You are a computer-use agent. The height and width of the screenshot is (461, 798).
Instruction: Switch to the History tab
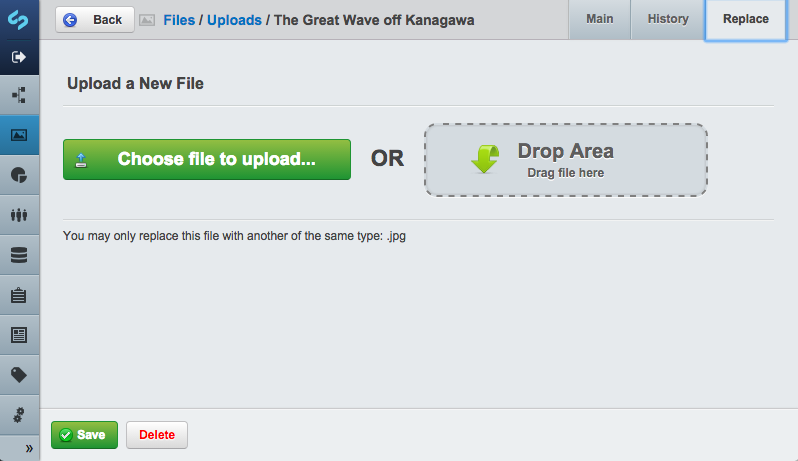pos(668,19)
